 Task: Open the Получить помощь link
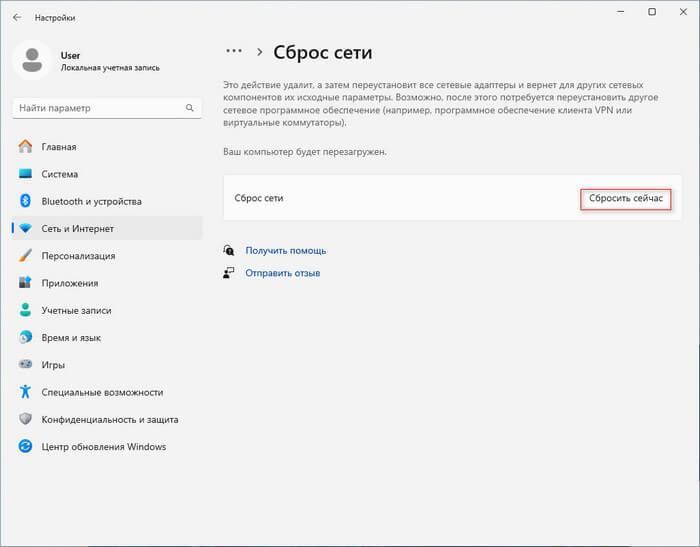pyautogui.click(x=286, y=251)
